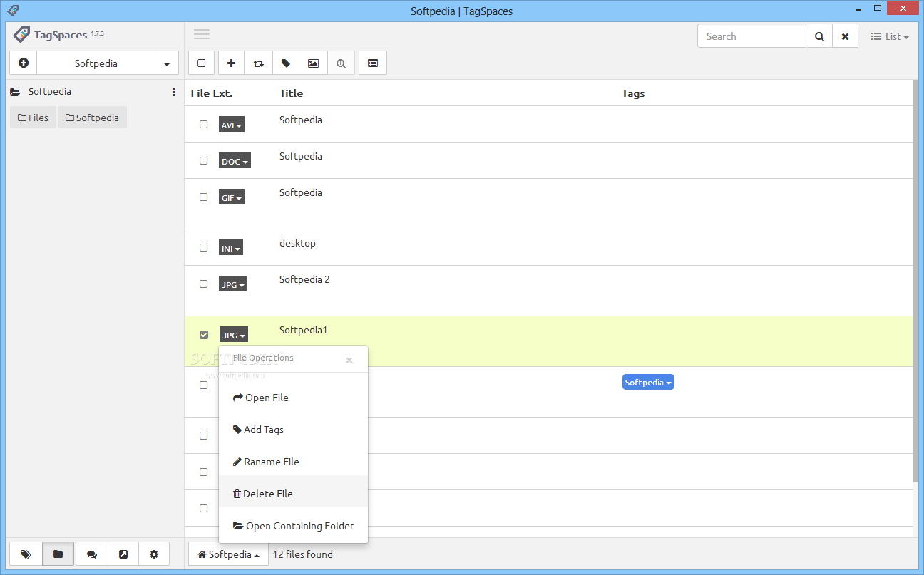Select the folder panel icon at bottom-left
This screenshot has height=575, width=924.
click(x=58, y=554)
